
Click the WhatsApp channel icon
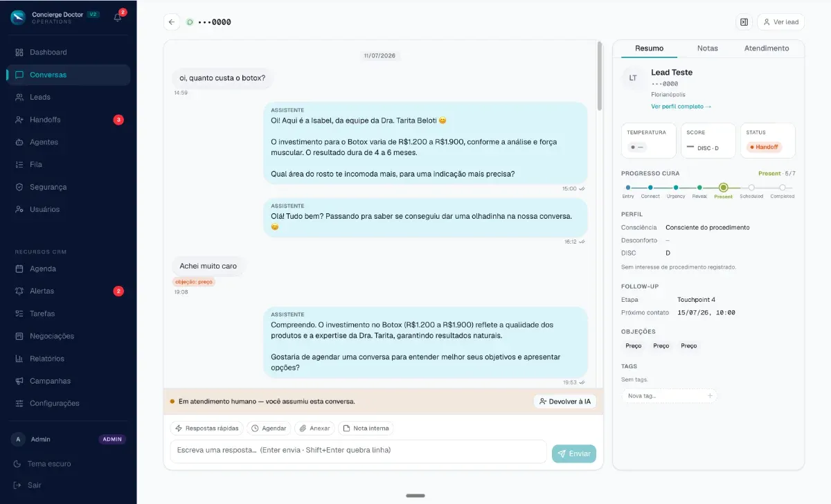(190, 22)
